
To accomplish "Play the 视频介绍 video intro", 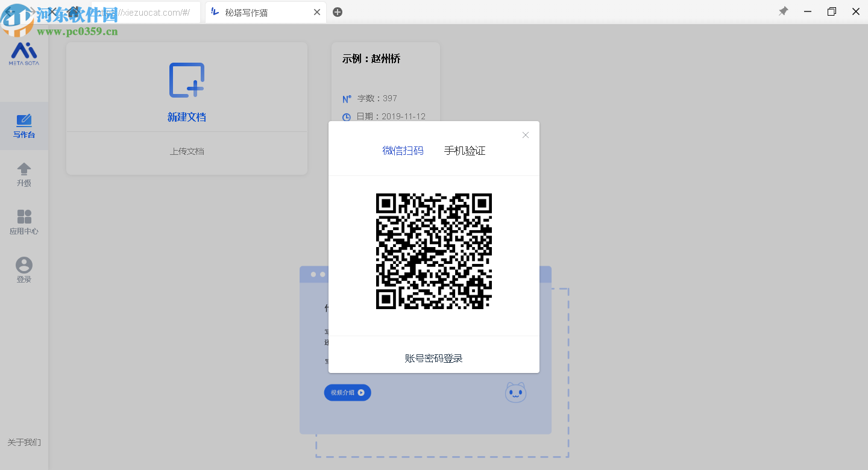I will tap(348, 393).
